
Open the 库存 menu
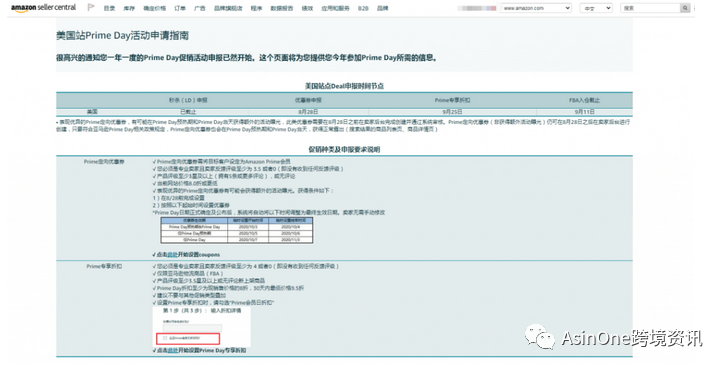click(129, 8)
